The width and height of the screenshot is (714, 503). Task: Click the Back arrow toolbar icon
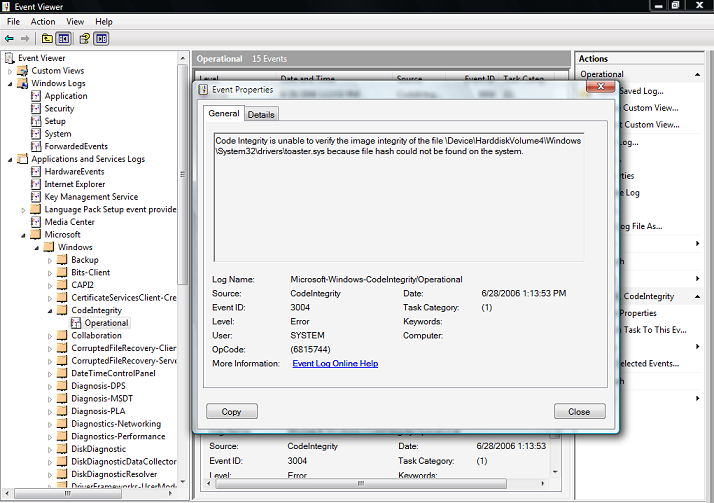coord(9,39)
